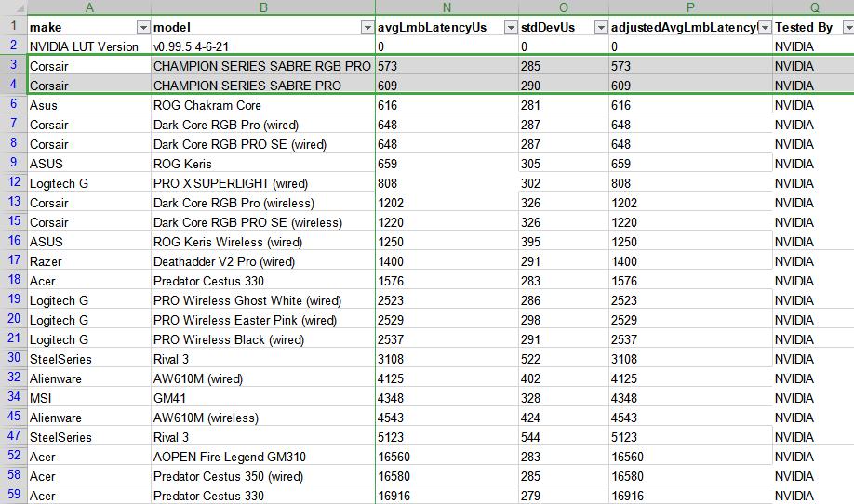Select 'CHAMPION SERIES SABRE PRO' cell
This screenshot has height=504, width=854.
coord(263,86)
